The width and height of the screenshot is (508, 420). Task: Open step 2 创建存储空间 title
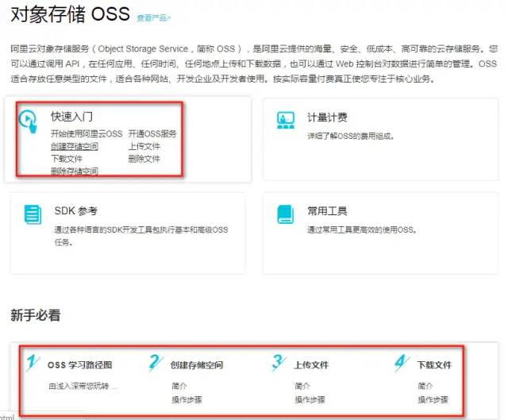click(x=197, y=365)
